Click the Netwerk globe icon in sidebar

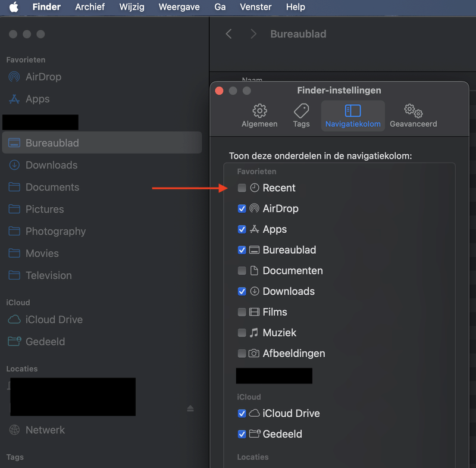[x=14, y=430]
